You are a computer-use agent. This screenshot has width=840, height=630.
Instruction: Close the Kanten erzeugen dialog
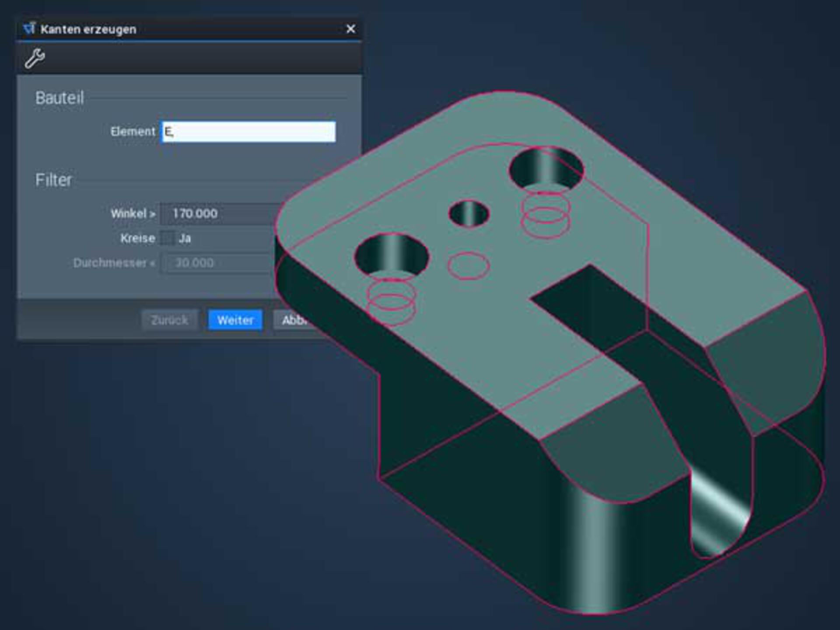pyautogui.click(x=350, y=29)
